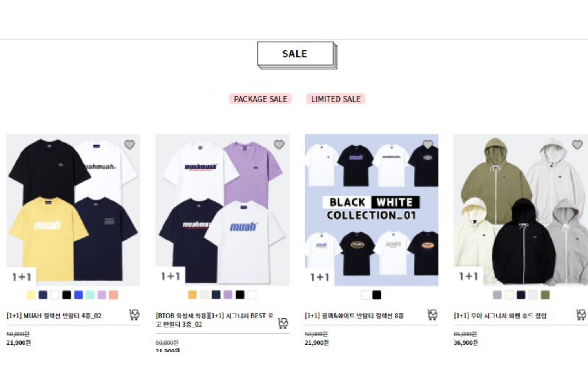The height and width of the screenshot is (392, 588).
Task: Open the hood zip-up product title link
Action: coord(500,316)
